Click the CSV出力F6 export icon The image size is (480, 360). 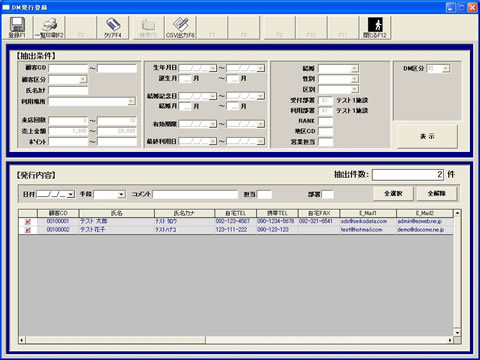pyautogui.click(x=180, y=25)
